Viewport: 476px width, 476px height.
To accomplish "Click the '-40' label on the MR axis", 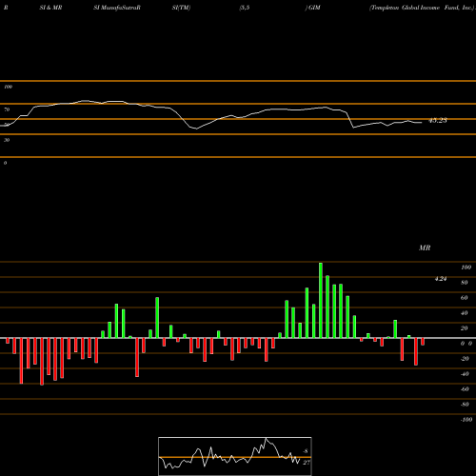I will (465, 374).
